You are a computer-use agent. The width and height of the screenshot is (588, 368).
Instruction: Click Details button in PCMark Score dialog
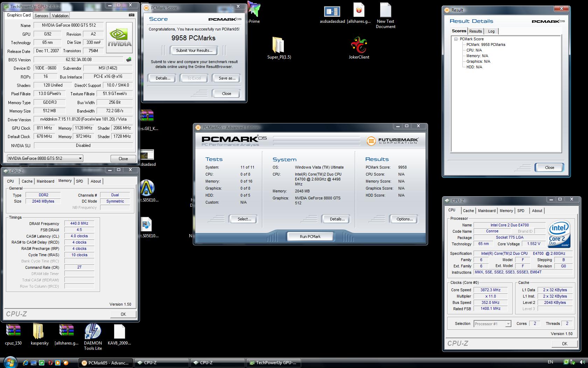click(163, 78)
